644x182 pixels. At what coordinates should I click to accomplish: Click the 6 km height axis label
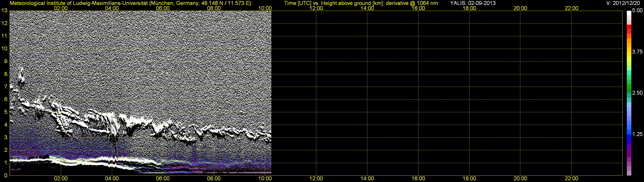pos(6,99)
